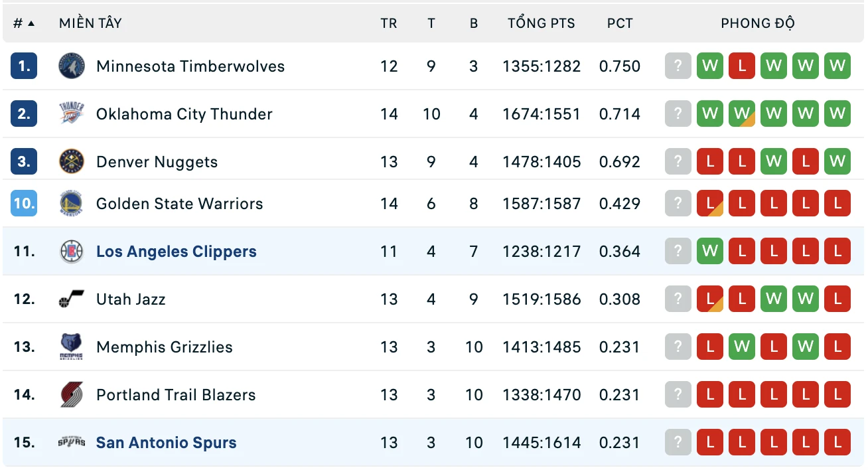Sort standings by PCT column header

click(620, 23)
